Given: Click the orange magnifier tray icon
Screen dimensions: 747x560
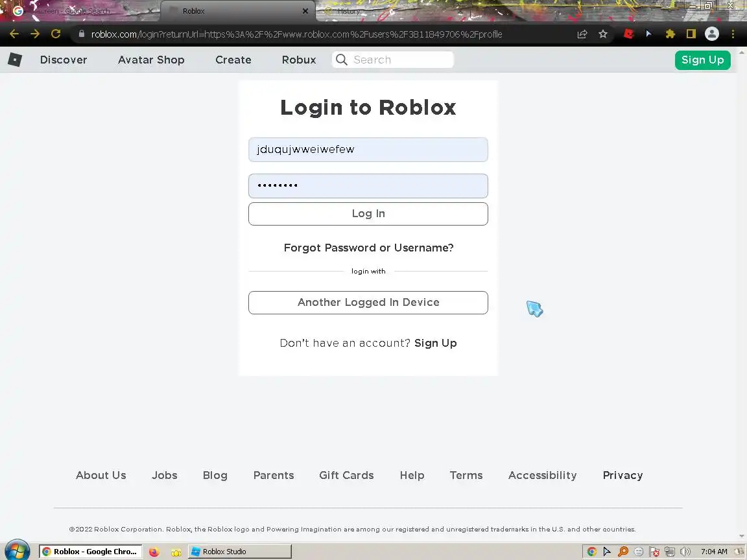Looking at the screenshot, I should tap(622, 552).
